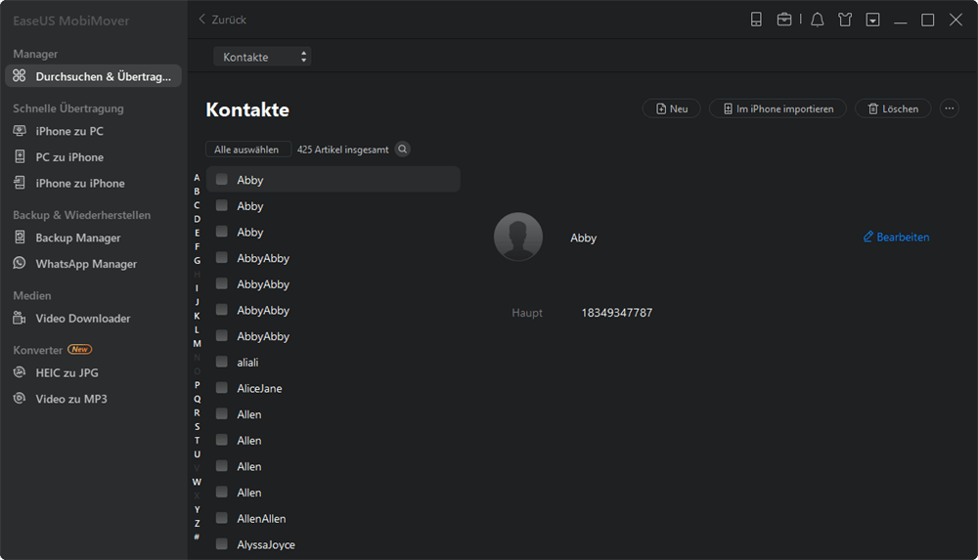
Task: Select the AlyssaJoyce contact name
Action: (x=266, y=545)
